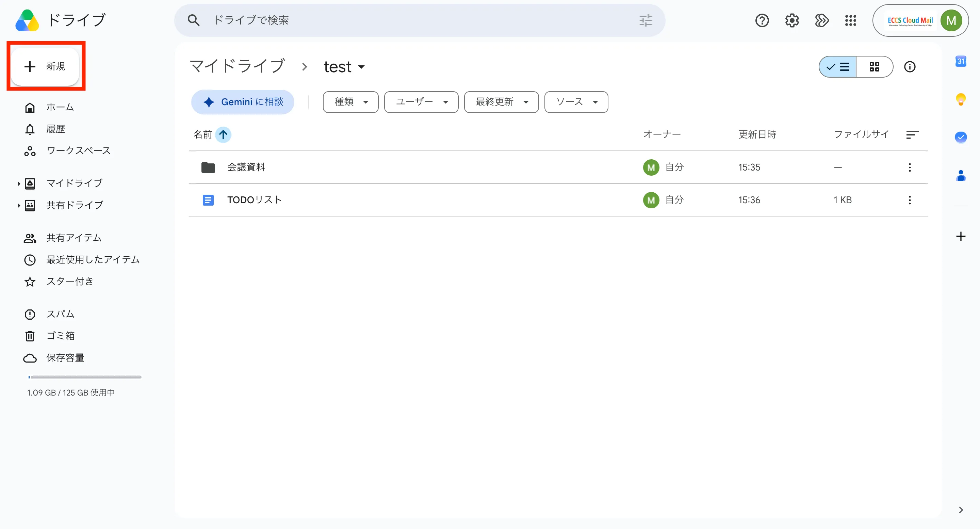This screenshot has width=980, height=529.
Task: Click the 15:36 update time of TODOリスト
Action: coord(749,200)
